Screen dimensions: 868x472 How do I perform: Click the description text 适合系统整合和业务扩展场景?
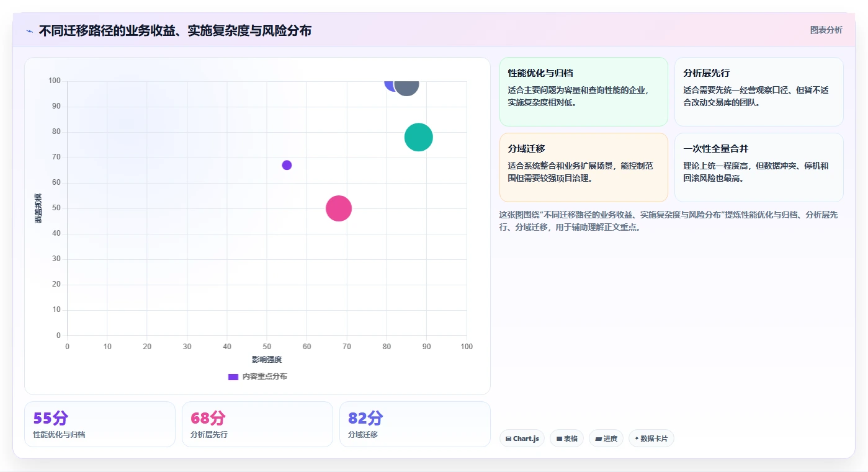click(580, 172)
